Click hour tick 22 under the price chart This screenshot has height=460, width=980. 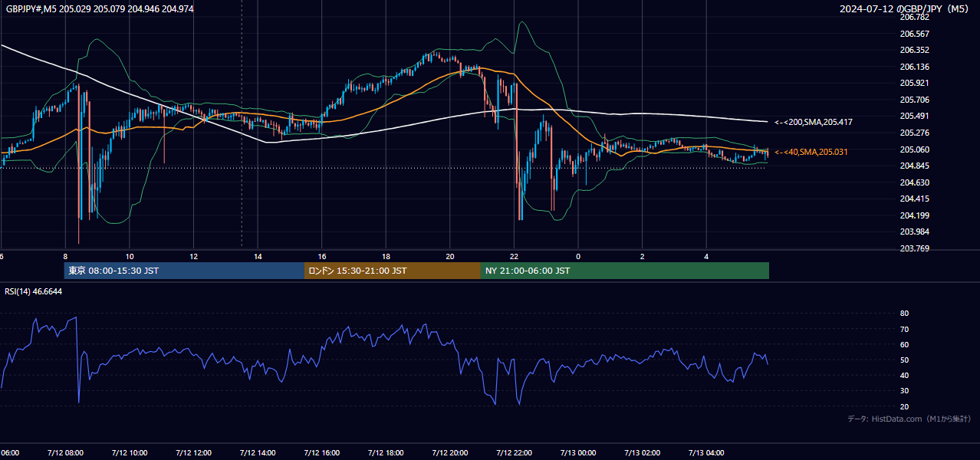click(x=515, y=257)
